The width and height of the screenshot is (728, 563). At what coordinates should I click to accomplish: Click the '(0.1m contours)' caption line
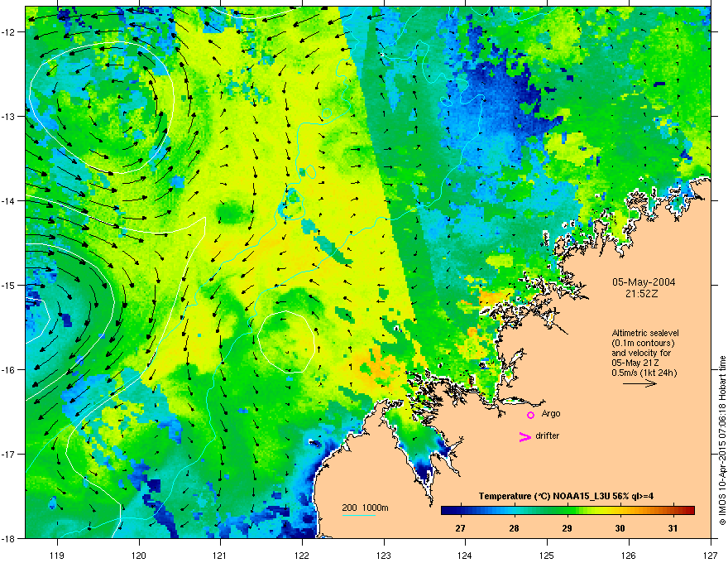643,343
